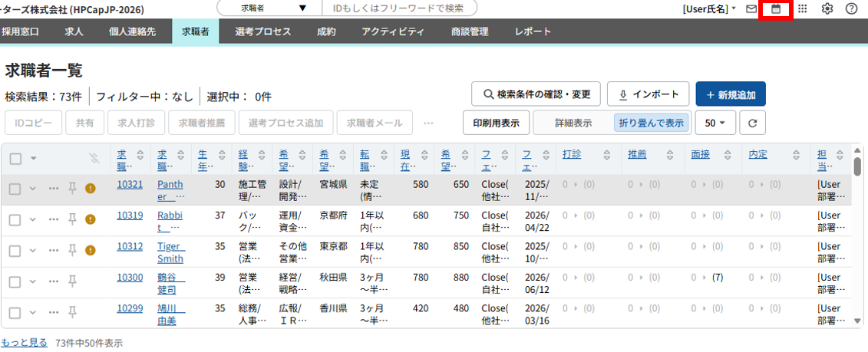Screen dimensions: 868x352
Task: Click the refresh list button
Action: (x=753, y=123)
